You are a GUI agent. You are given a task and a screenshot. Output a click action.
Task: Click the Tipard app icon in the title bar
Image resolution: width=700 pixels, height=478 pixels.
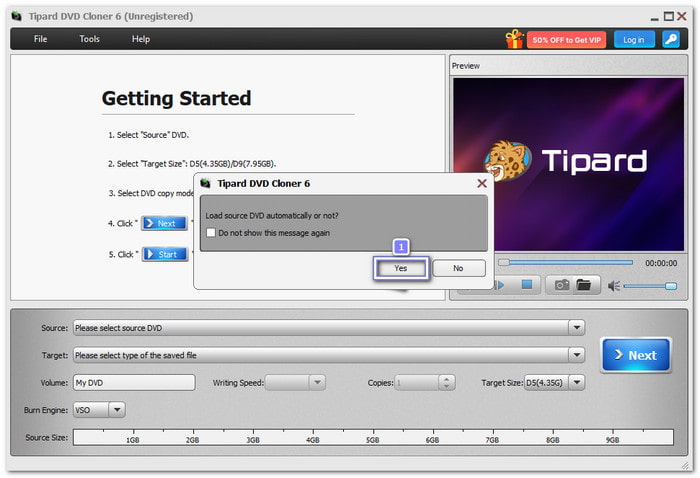click(17, 17)
